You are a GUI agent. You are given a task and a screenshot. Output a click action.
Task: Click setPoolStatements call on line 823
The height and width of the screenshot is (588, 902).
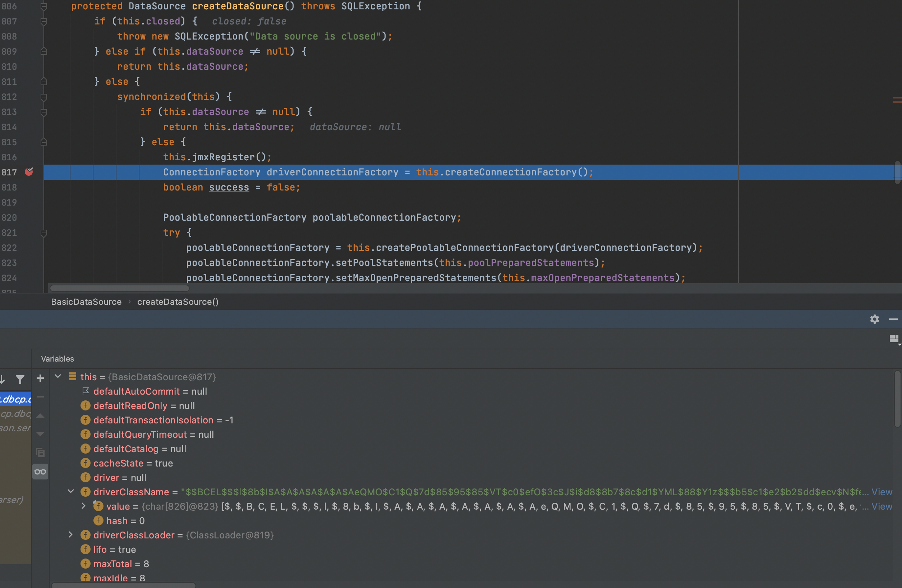[x=384, y=263]
